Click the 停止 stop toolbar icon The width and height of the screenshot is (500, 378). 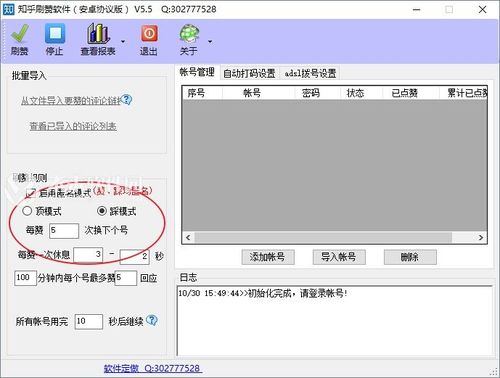55,33
